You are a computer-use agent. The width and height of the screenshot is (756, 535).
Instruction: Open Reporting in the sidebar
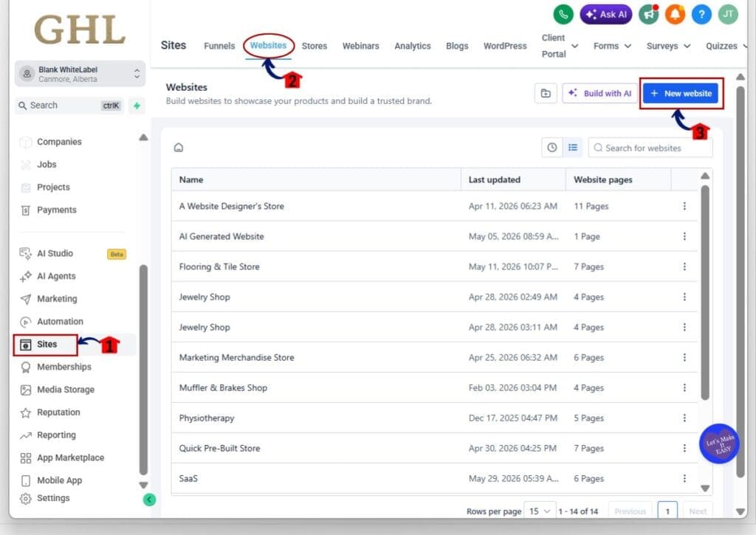coord(56,435)
